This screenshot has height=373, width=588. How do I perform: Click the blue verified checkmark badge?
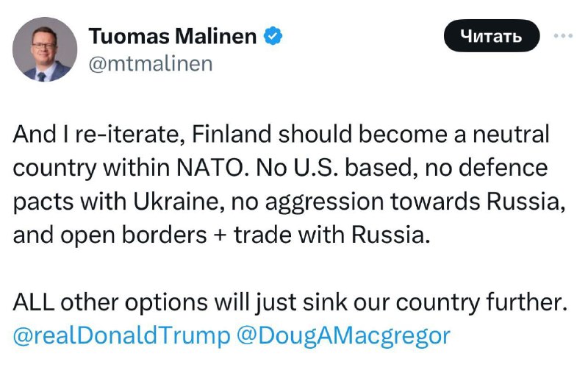click(x=273, y=36)
